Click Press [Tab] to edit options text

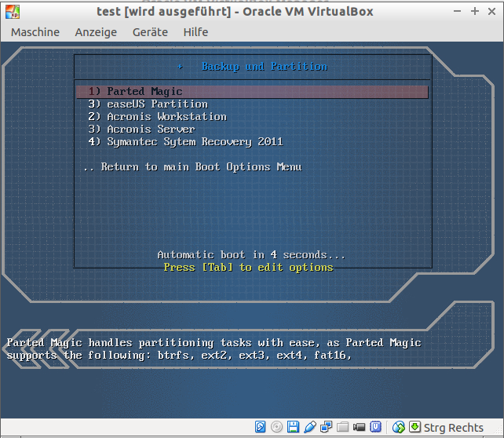[x=248, y=268]
